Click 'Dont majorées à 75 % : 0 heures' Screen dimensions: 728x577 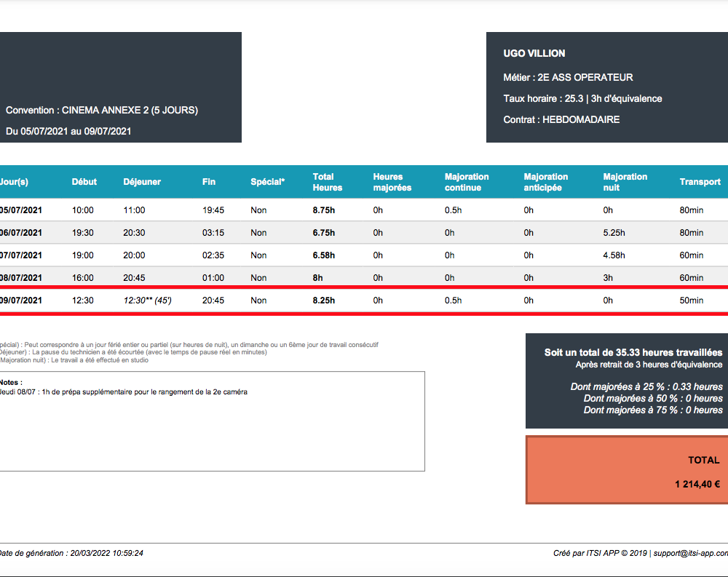point(653,410)
